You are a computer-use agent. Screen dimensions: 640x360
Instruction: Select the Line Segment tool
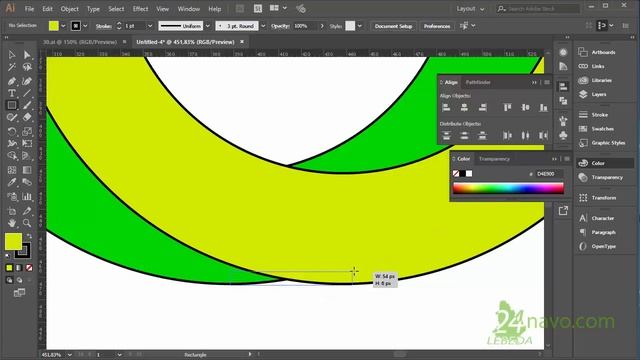point(27,93)
